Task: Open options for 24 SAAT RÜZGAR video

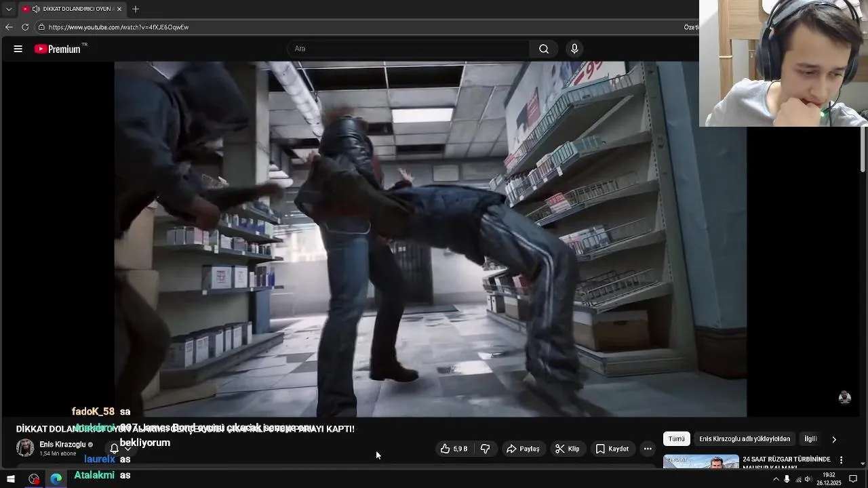Action: (842, 460)
